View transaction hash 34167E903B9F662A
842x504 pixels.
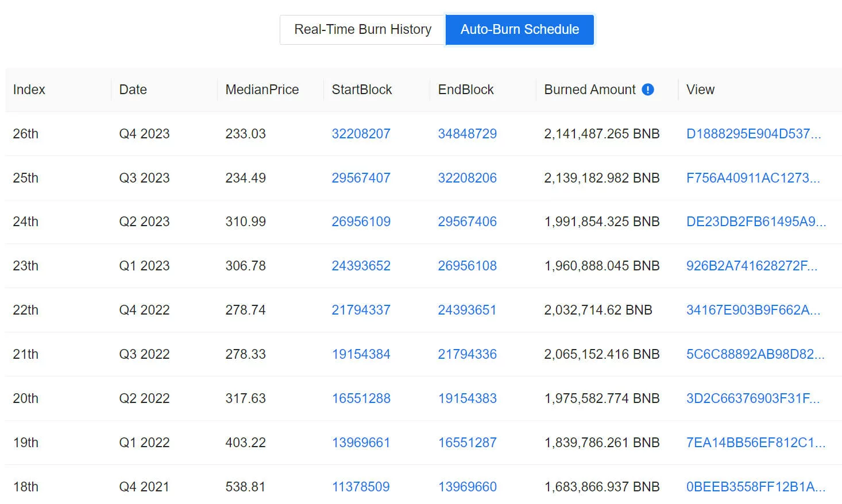tap(753, 310)
